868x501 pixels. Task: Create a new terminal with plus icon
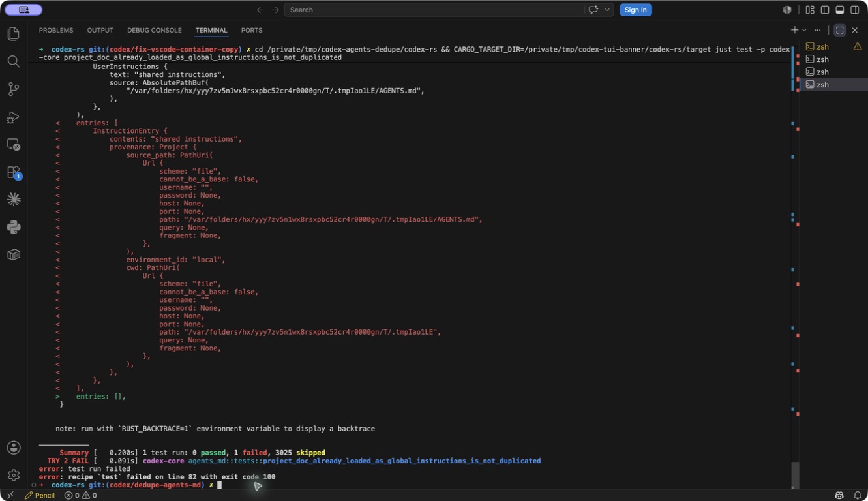794,30
